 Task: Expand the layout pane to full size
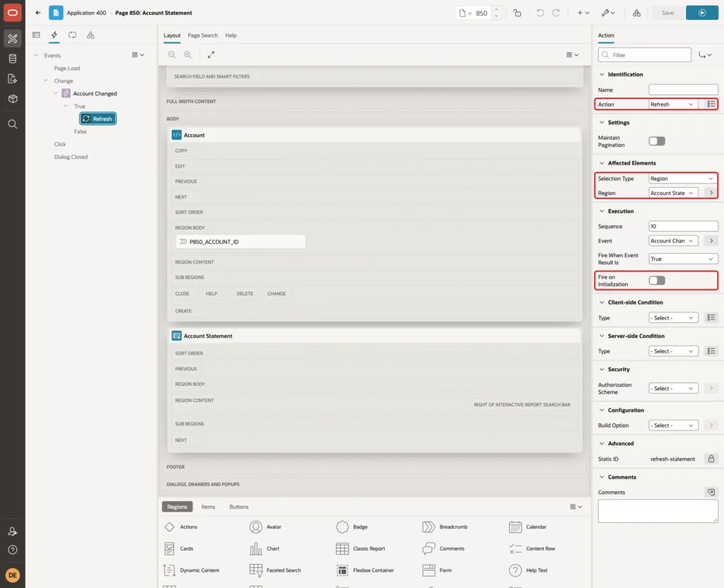coord(211,55)
